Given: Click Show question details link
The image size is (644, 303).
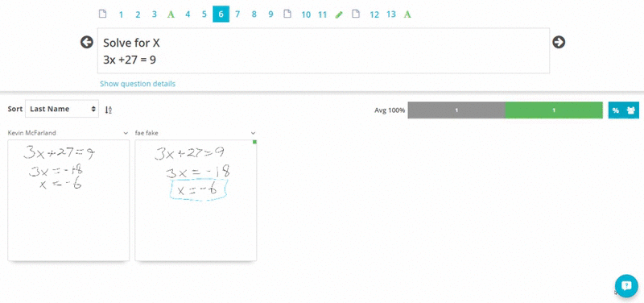Looking at the screenshot, I should pos(138,84).
